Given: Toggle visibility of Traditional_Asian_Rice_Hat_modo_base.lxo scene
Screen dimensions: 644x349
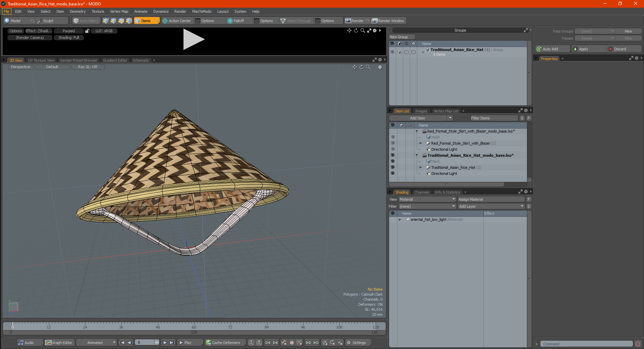Looking at the screenshot, I should pos(393,155).
